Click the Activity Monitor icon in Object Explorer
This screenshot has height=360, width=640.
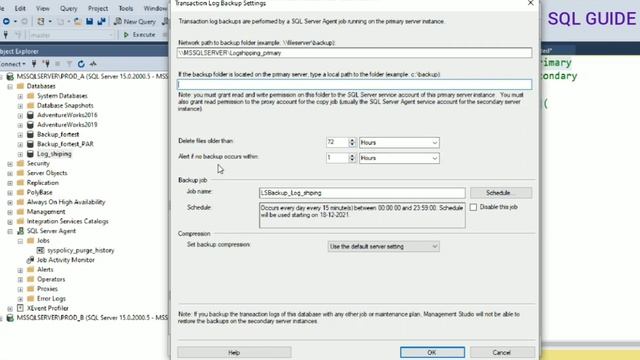[93, 64]
